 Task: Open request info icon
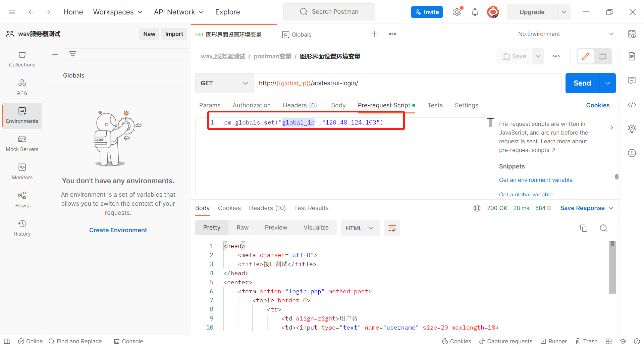click(632, 153)
